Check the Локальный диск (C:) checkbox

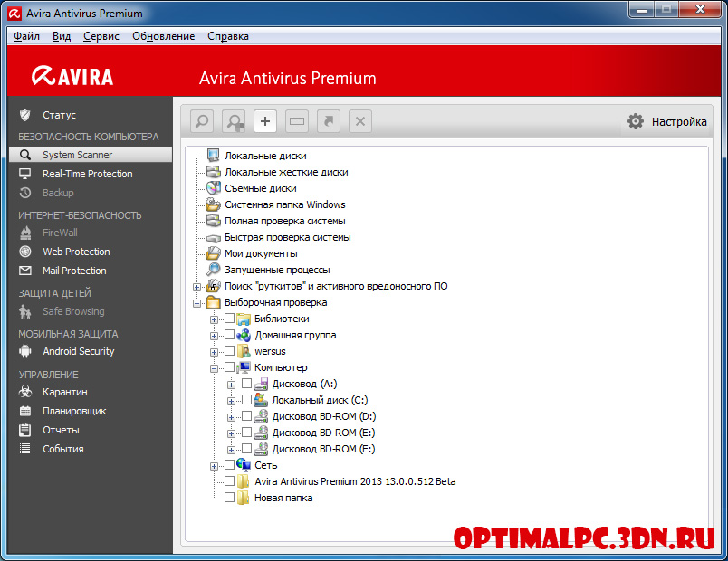247,400
